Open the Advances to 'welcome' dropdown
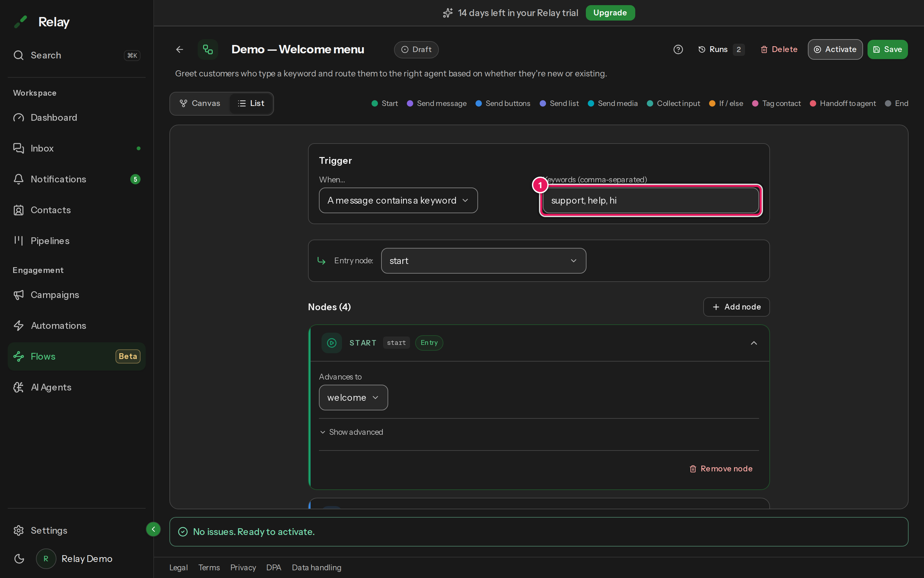The height and width of the screenshot is (578, 924). pos(353,398)
